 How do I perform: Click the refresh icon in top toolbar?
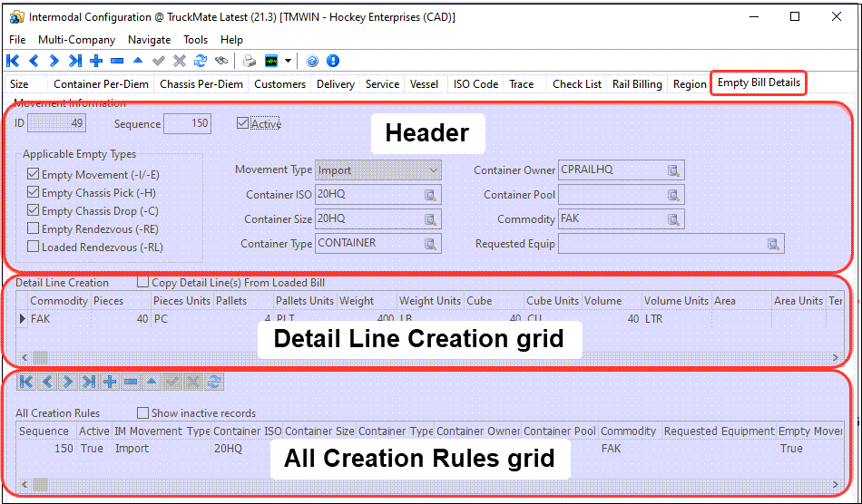point(201,61)
